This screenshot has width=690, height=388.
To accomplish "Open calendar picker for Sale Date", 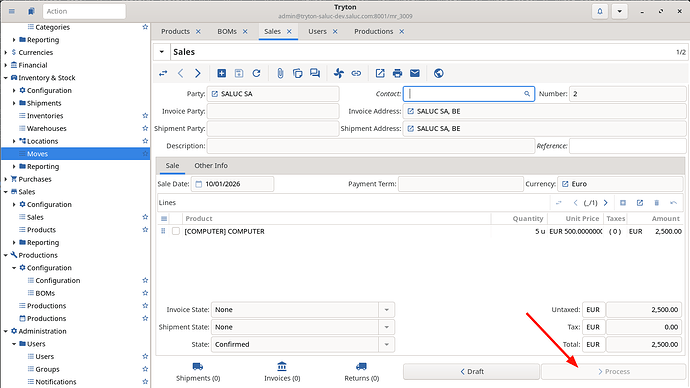I will click(198, 184).
